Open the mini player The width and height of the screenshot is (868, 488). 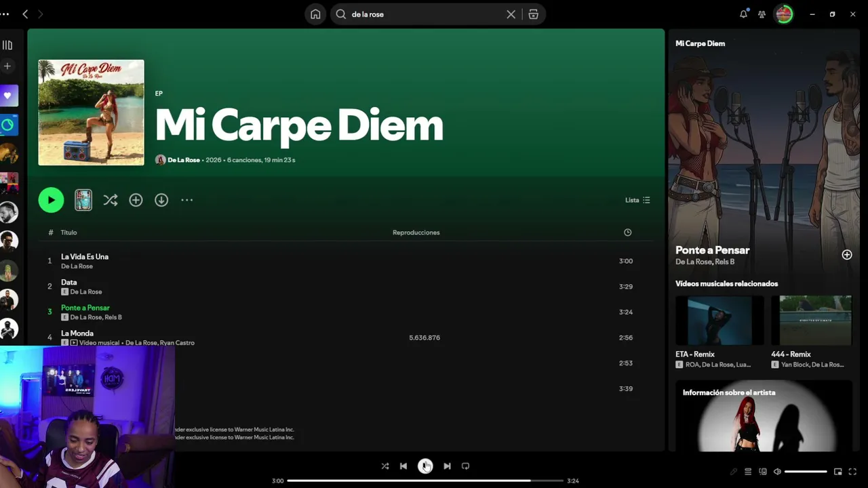pyautogui.click(x=838, y=472)
